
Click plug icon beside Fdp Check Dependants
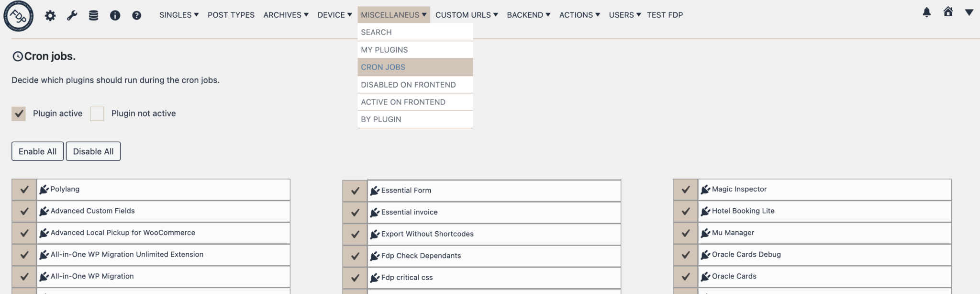coord(375,256)
